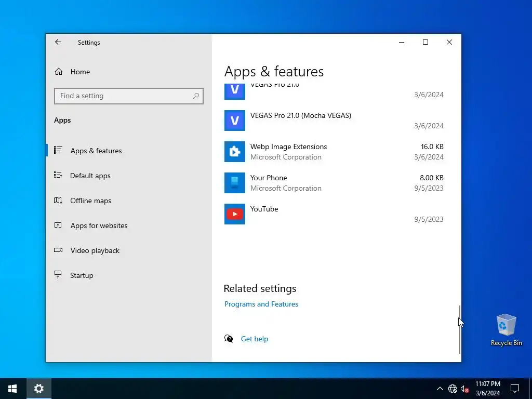532x399 pixels.
Task: Open Startup section
Action: coord(82,275)
